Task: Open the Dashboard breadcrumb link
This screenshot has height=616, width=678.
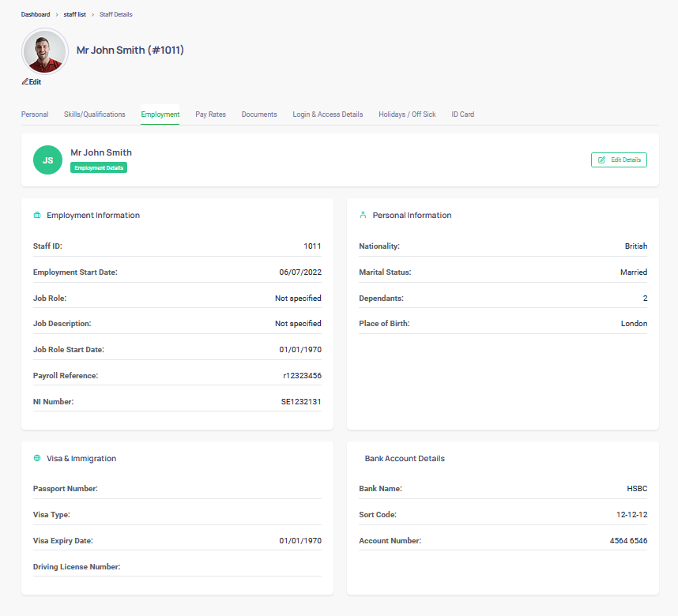Action: click(x=36, y=14)
